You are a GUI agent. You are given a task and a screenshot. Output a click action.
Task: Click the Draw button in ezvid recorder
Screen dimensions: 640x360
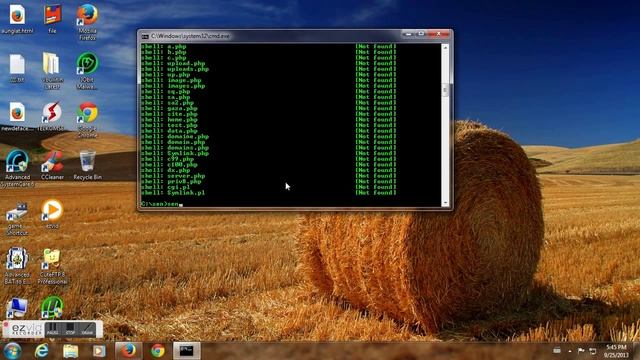pyautogui.click(x=87, y=329)
